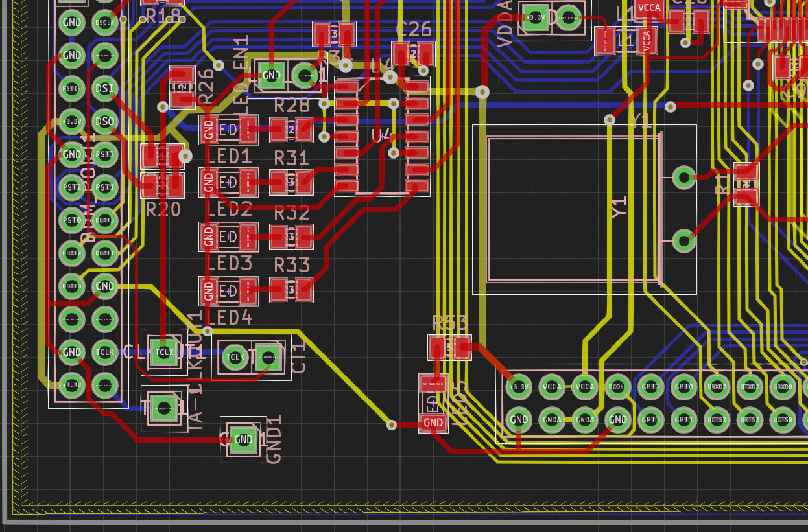Click the DDAT1 header pad
Screen dimensions: 808x532
point(104,253)
